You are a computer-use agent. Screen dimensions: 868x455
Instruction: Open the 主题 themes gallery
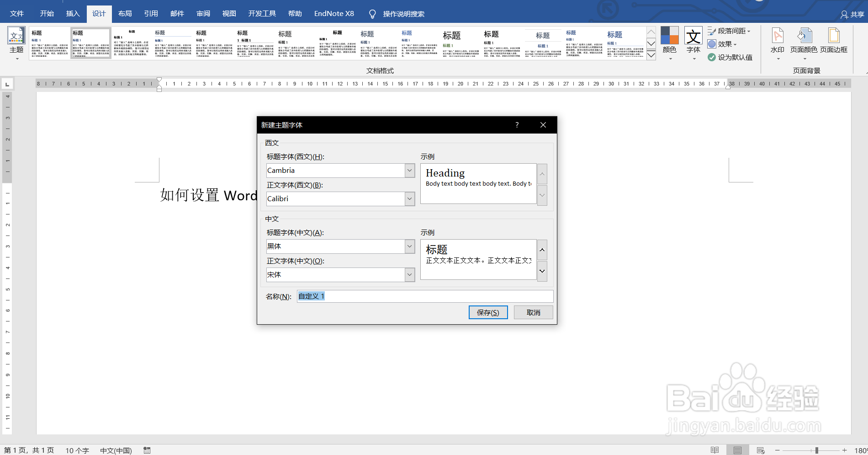pyautogui.click(x=16, y=43)
